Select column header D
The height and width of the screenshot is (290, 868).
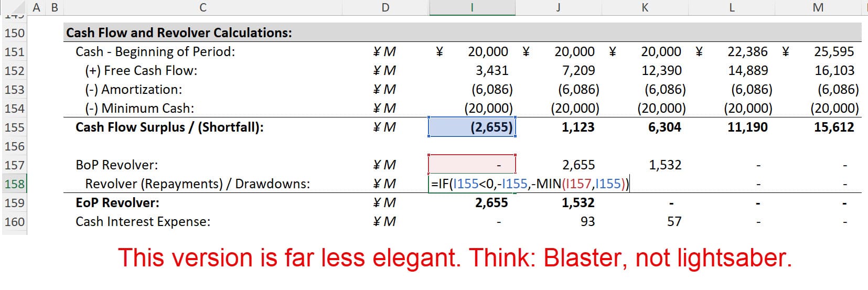click(385, 7)
